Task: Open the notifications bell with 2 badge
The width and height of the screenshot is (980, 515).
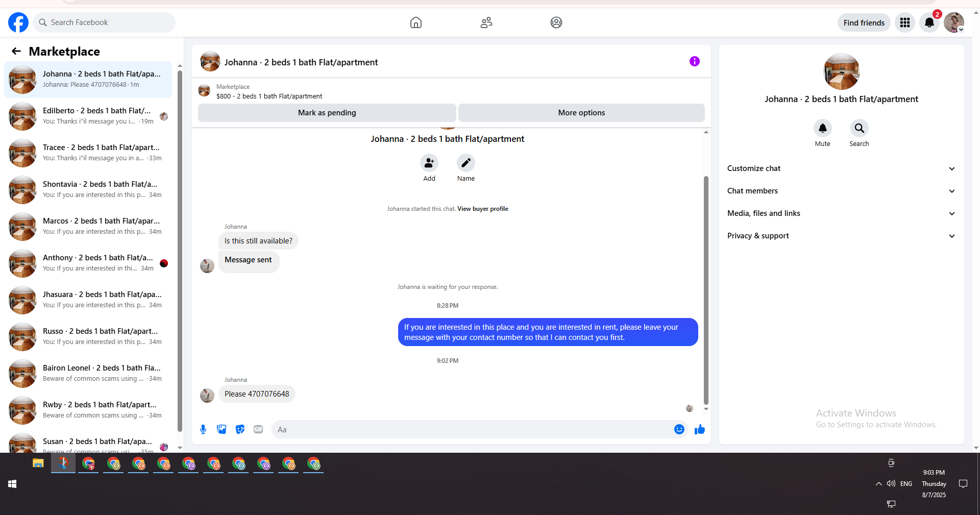Action: click(x=929, y=22)
